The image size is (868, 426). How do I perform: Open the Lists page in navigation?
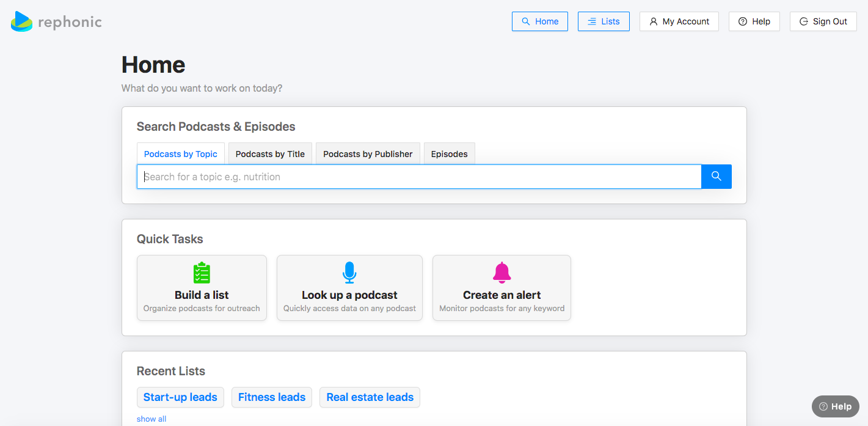click(604, 21)
